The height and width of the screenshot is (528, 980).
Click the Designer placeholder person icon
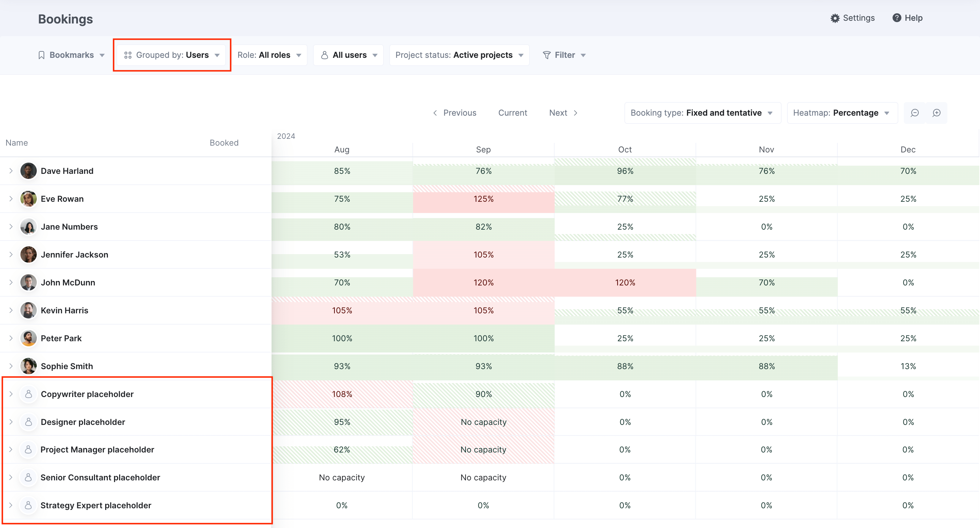28,422
